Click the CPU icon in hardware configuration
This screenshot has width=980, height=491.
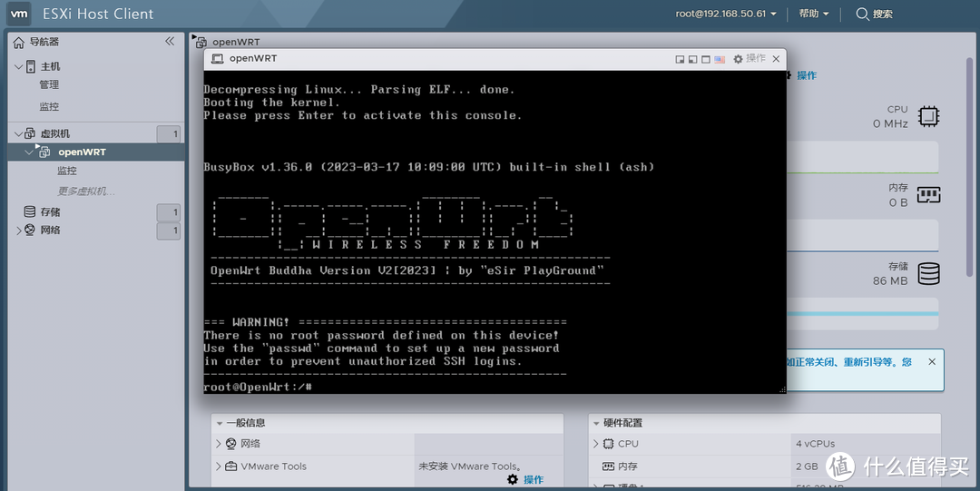[608, 444]
